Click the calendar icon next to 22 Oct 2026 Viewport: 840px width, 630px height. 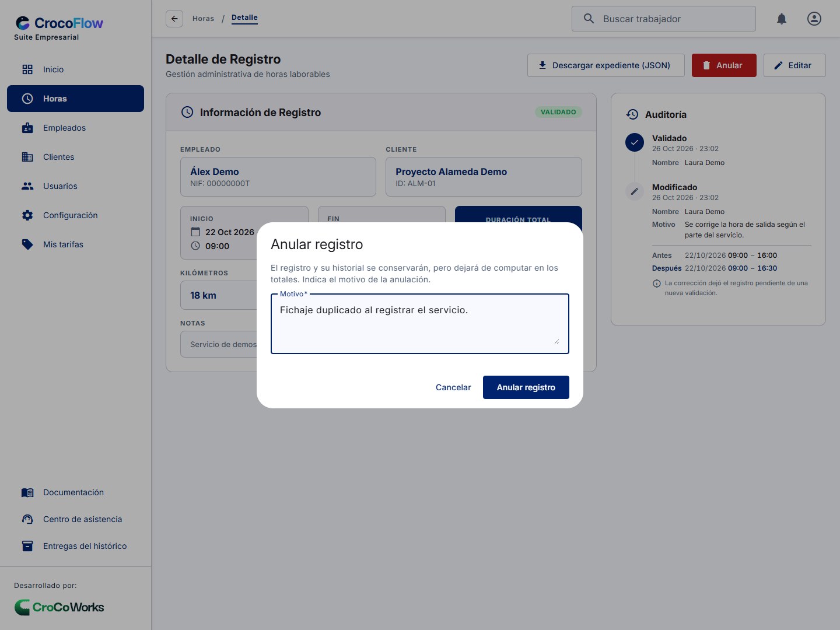[195, 232]
